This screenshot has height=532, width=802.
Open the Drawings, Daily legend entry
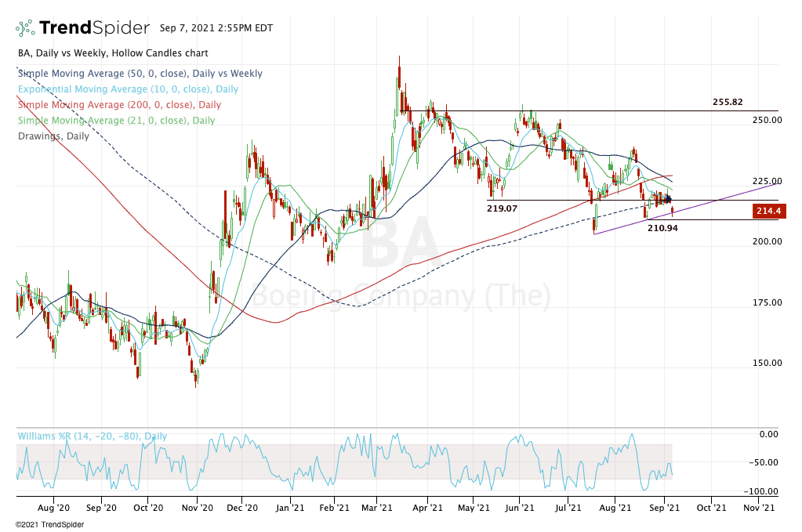[52, 136]
